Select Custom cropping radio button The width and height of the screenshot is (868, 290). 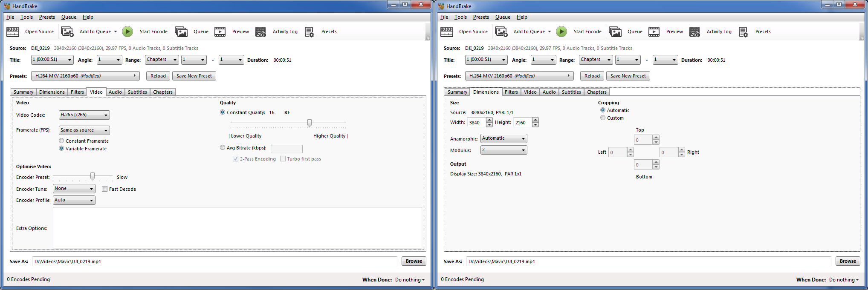(x=603, y=118)
